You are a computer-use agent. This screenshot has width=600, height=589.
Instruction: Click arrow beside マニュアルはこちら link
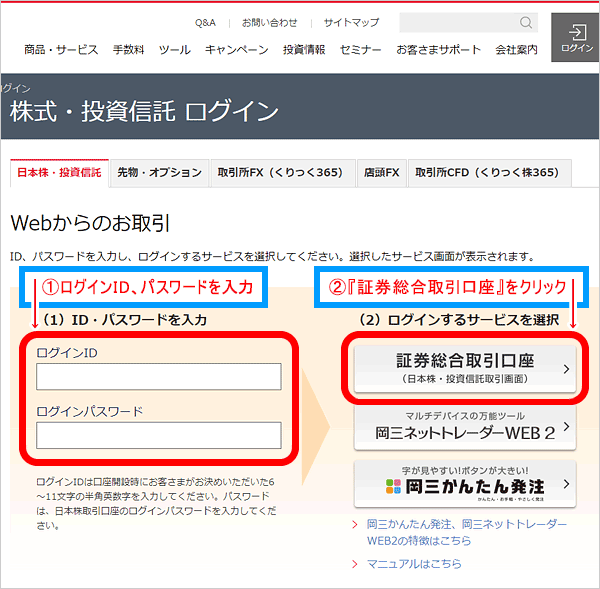[355, 564]
